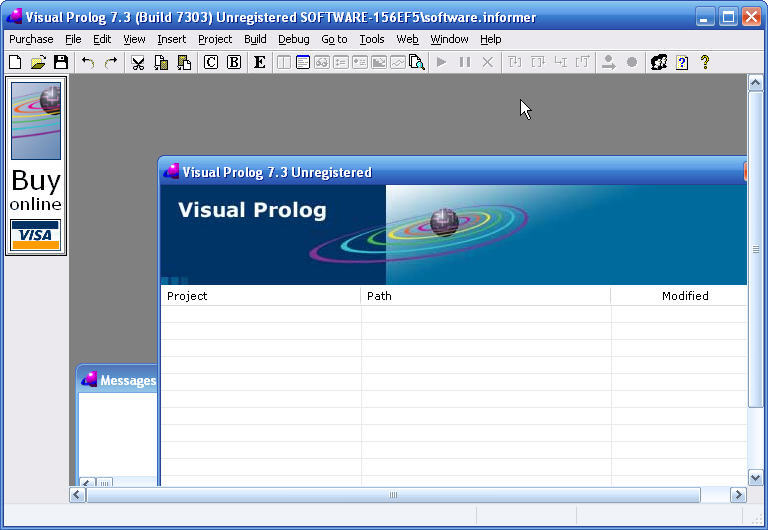The image size is (768, 530).
Task: Click the vertical scrollbar thumb
Action: pos(755,249)
